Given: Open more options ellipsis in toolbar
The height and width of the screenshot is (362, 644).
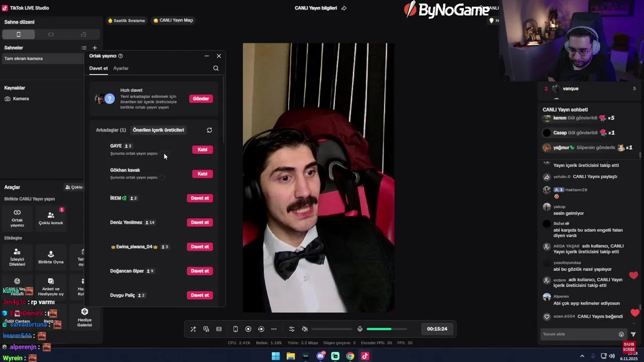Looking at the screenshot, I should tap(274, 329).
